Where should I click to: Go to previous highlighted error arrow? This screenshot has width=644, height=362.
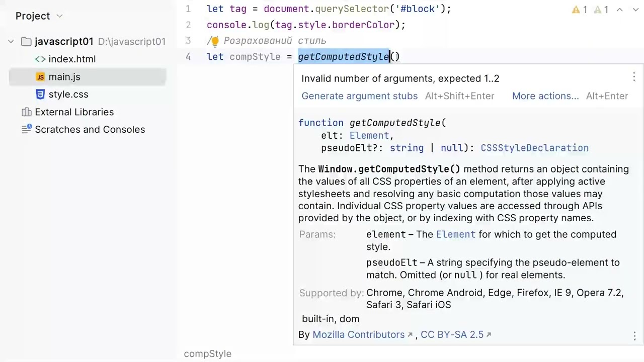pos(620,10)
